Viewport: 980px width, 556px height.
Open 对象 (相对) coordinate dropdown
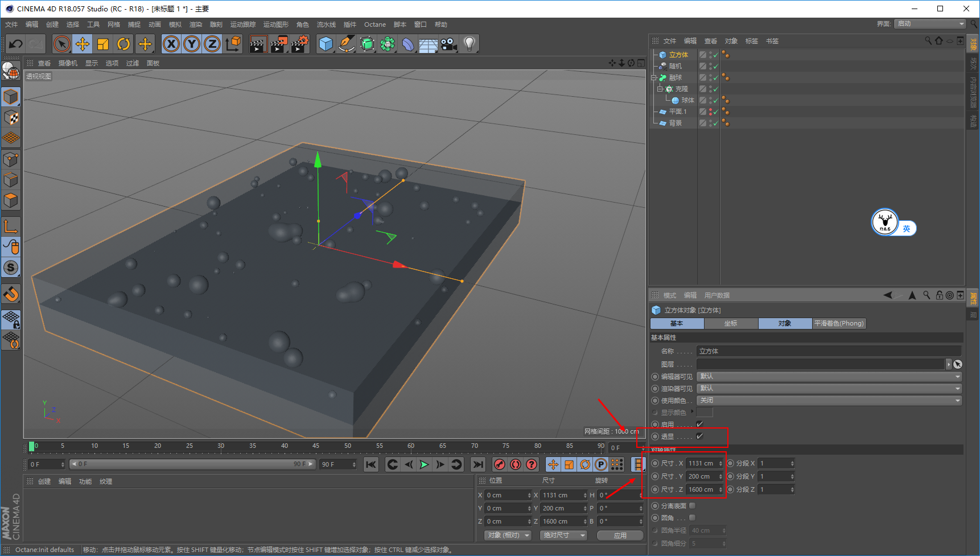point(508,535)
